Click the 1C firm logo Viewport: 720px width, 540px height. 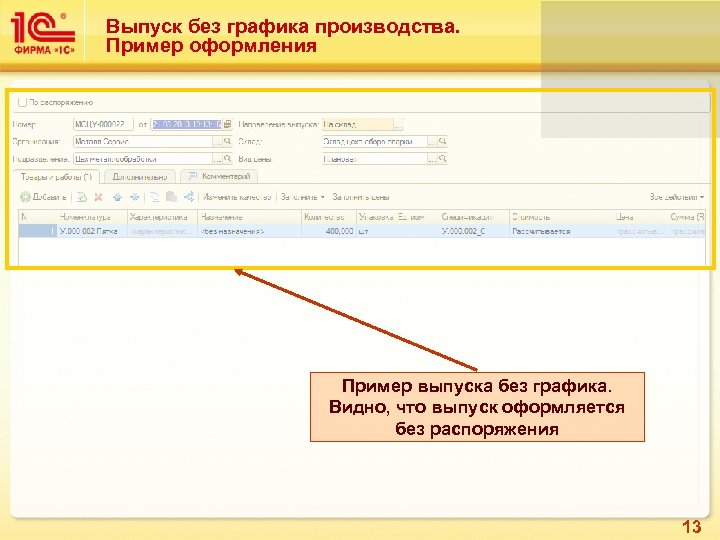pyautogui.click(x=43, y=33)
